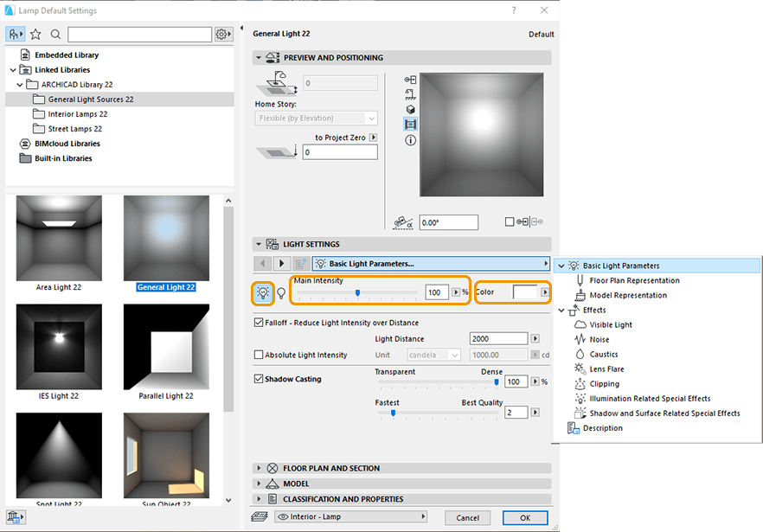Collapse the Preview and Positioning panel
This screenshot has width=763, height=532.
[259, 57]
